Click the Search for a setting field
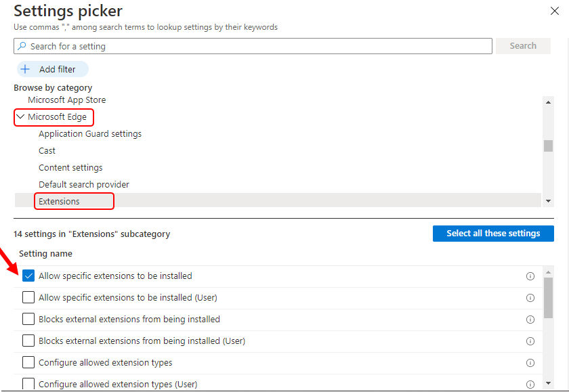569x392 pixels. tap(253, 46)
